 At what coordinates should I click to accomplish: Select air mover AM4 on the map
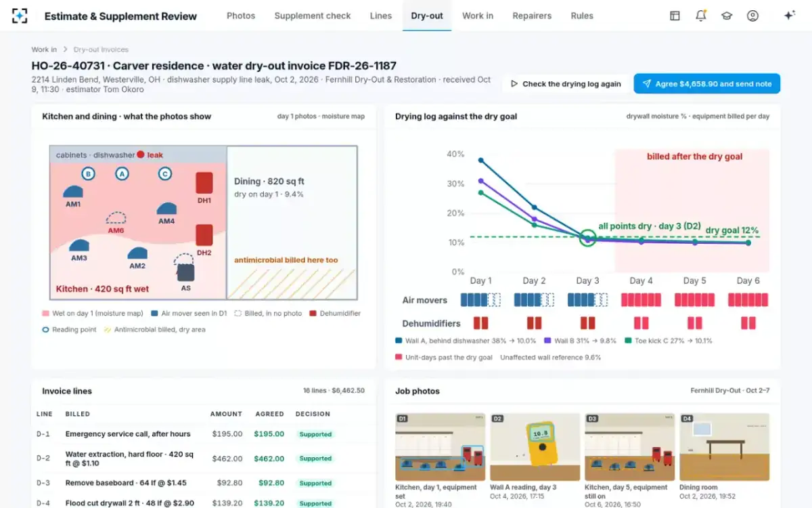coord(166,209)
